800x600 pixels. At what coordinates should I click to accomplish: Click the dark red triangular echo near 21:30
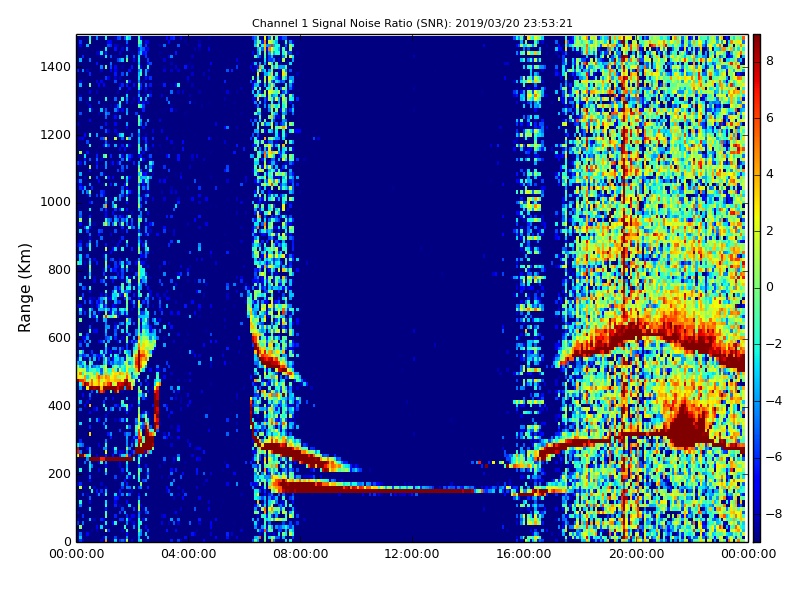point(686,427)
